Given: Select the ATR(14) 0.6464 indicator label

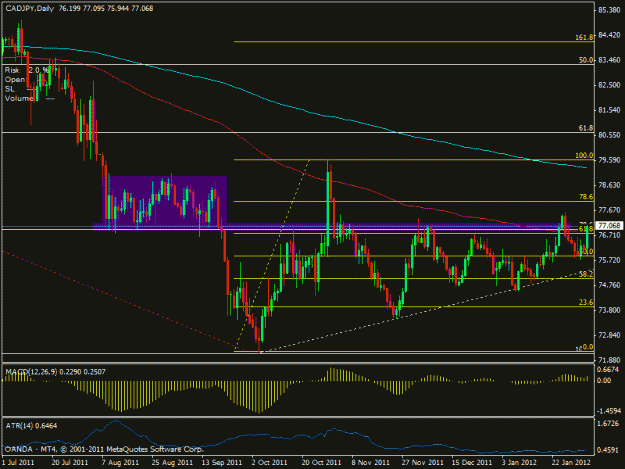Looking at the screenshot, I should 31,426.
